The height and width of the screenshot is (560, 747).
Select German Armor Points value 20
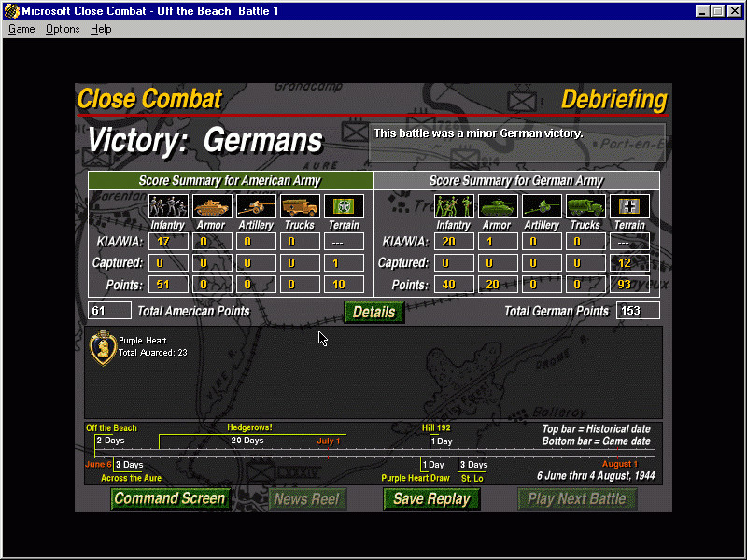tap(498, 285)
